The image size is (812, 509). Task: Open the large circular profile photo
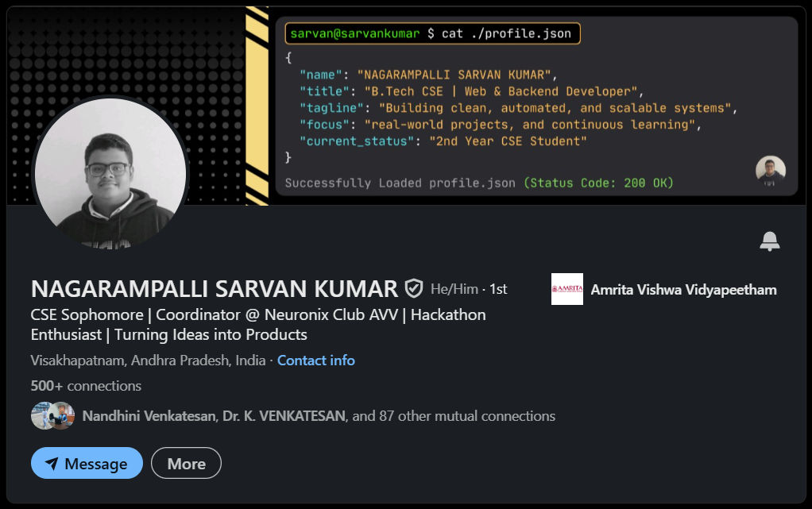coord(110,173)
